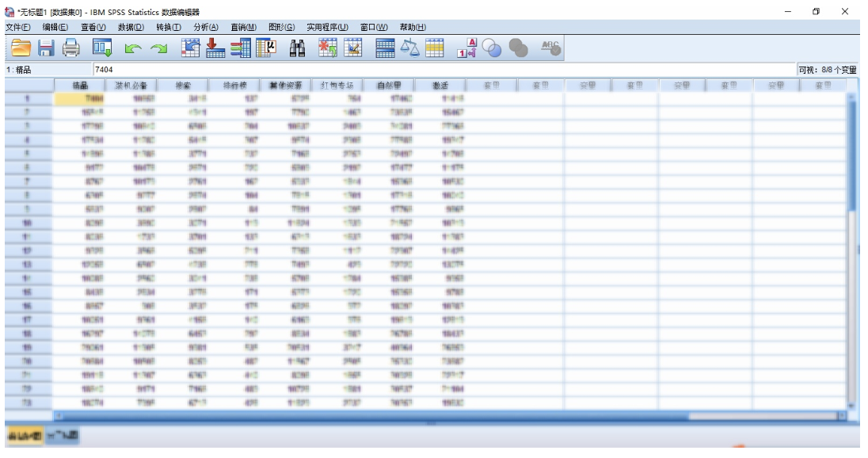868x458 pixels.
Task: Click the cell value editor field showing 7404
Action: point(444,70)
